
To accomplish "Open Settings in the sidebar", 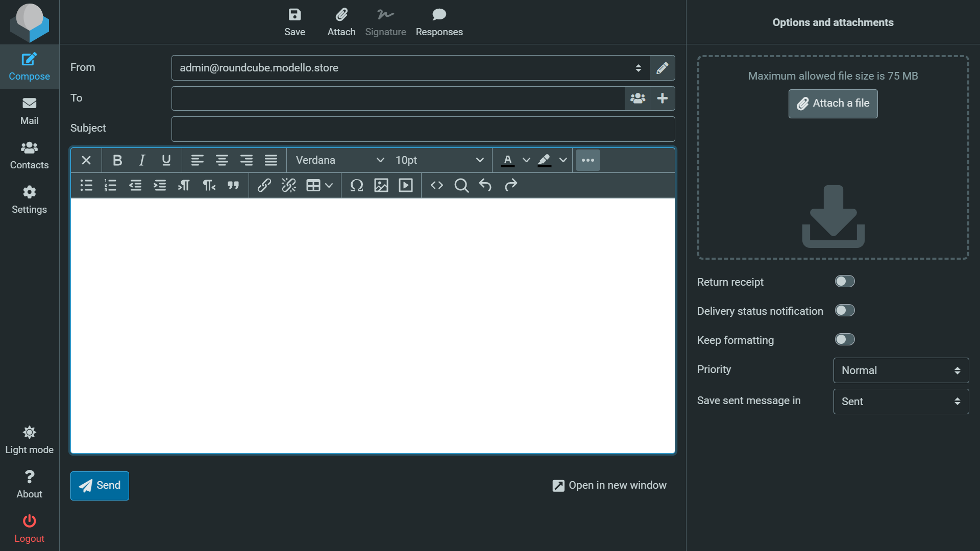I will coord(29,199).
